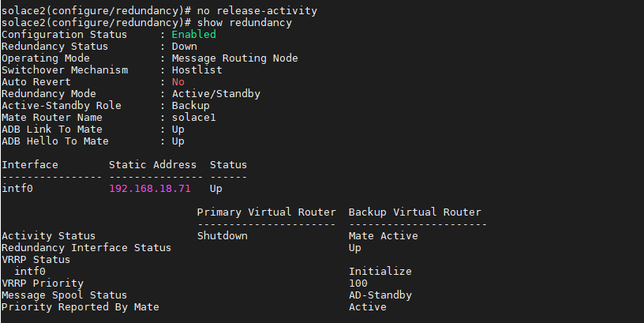The width and height of the screenshot is (644, 323).
Task: Click the green Enabled configuration status value
Action: click(193, 35)
